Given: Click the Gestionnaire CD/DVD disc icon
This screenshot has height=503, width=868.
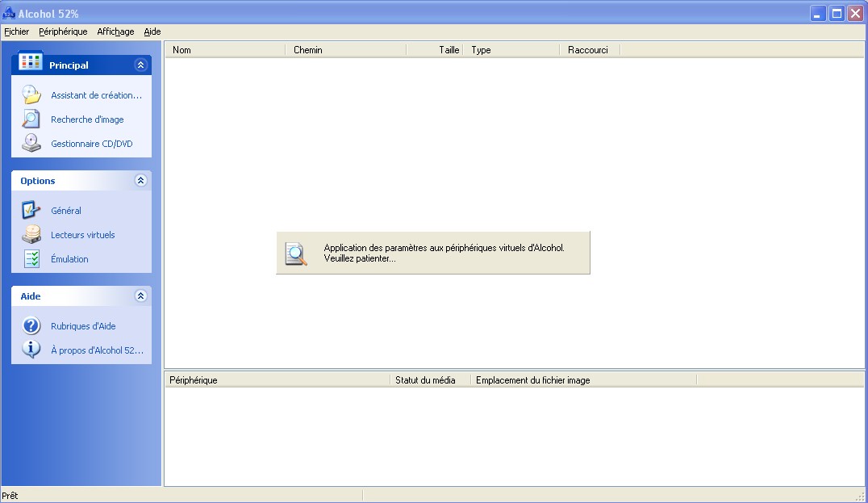Looking at the screenshot, I should (x=31, y=143).
